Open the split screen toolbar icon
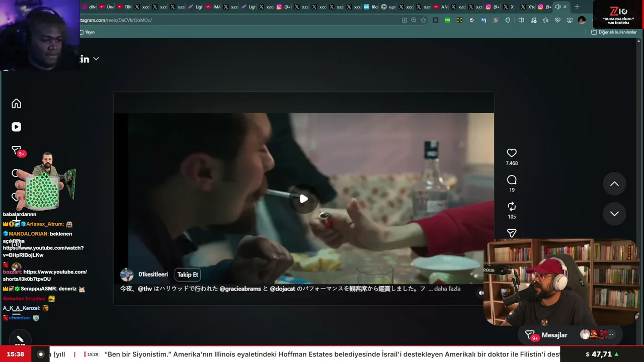The height and width of the screenshot is (362, 644). click(521, 20)
